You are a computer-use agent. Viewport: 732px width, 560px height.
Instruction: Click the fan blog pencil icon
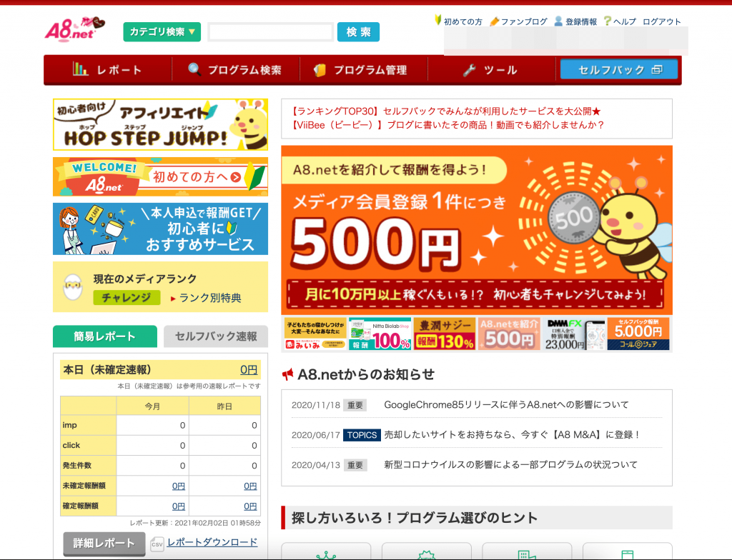[494, 21]
